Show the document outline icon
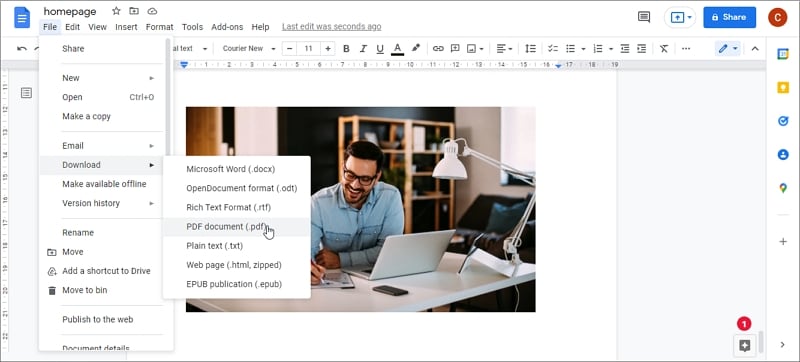This screenshot has height=362, width=800. [x=27, y=93]
